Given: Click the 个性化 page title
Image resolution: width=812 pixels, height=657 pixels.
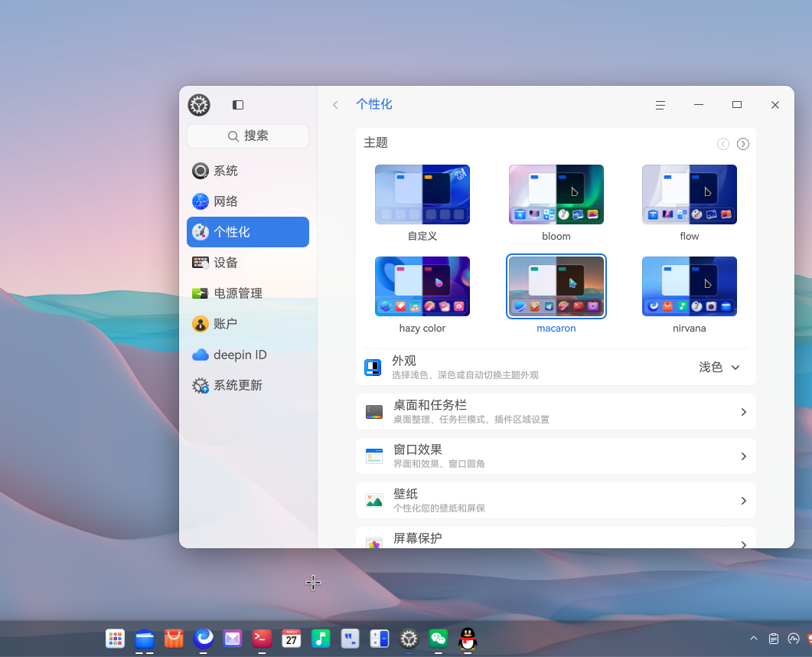Looking at the screenshot, I should [x=374, y=104].
